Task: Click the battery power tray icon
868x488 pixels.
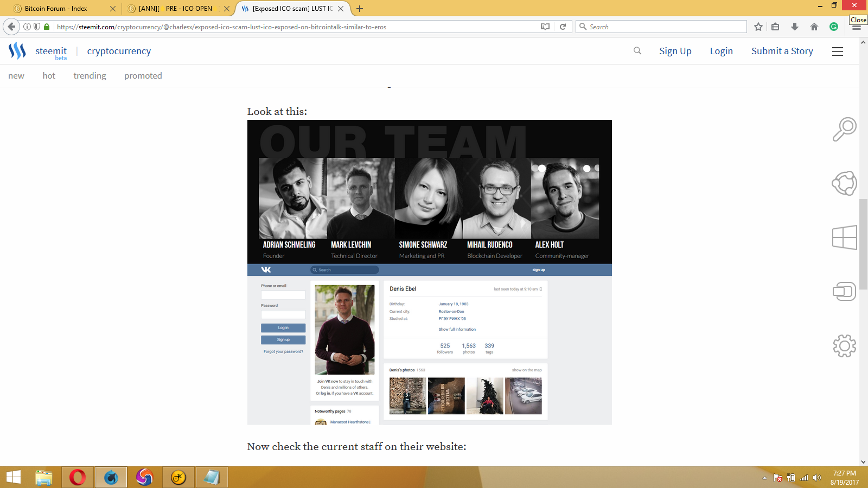Action: tap(791, 478)
